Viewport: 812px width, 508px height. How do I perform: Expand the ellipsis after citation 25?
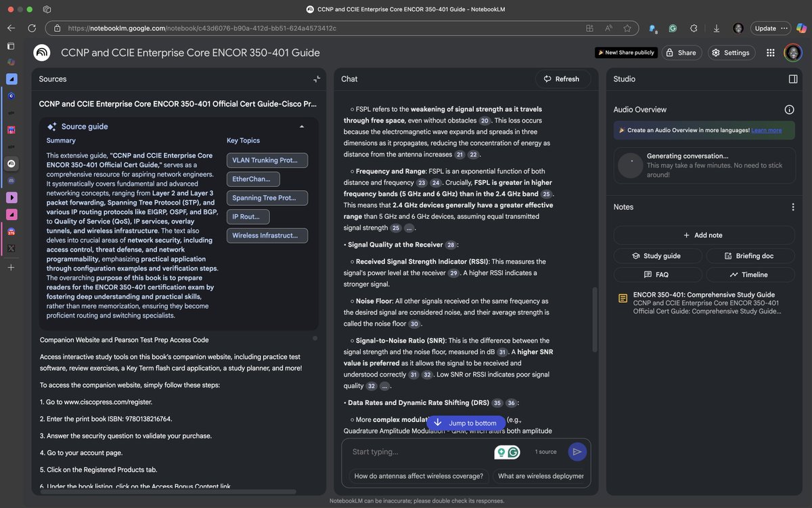pos(410,228)
